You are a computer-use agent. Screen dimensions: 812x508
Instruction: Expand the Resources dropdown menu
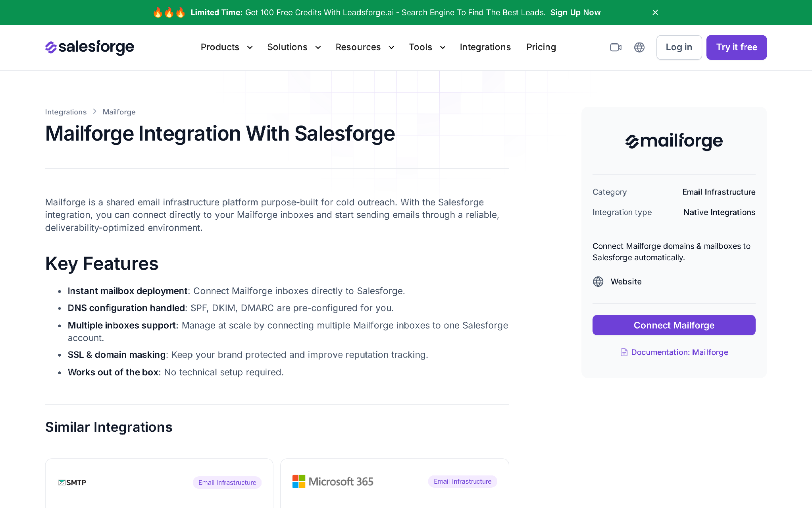(x=365, y=47)
